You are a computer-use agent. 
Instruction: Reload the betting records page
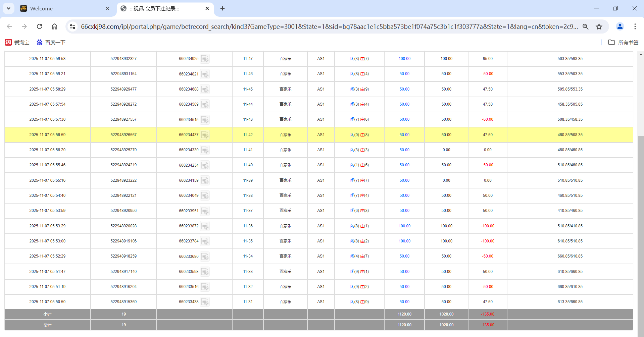tap(39, 26)
